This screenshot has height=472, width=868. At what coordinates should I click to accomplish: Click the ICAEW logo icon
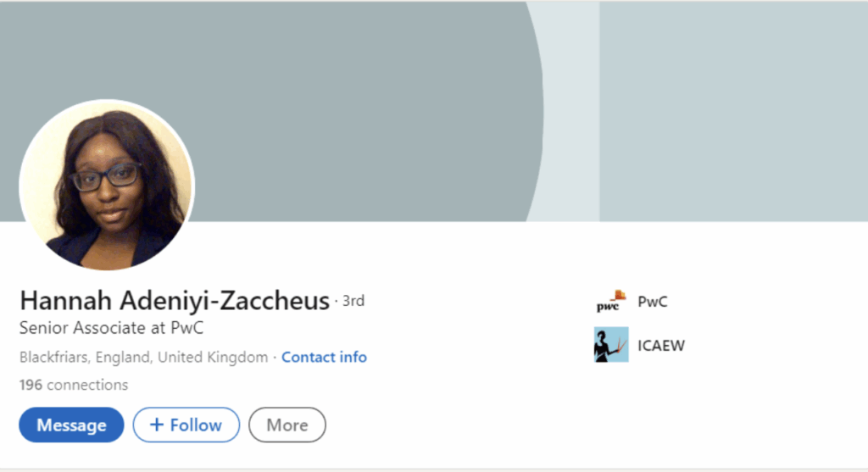[611, 345]
